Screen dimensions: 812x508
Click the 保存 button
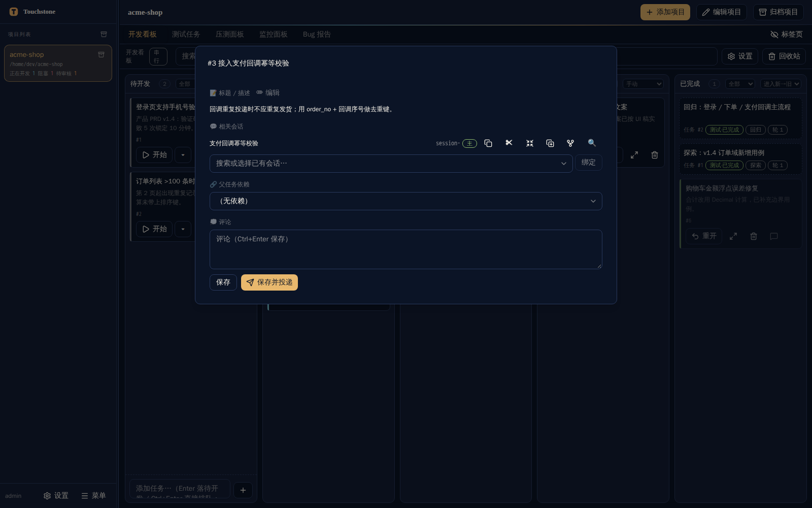coord(223,282)
